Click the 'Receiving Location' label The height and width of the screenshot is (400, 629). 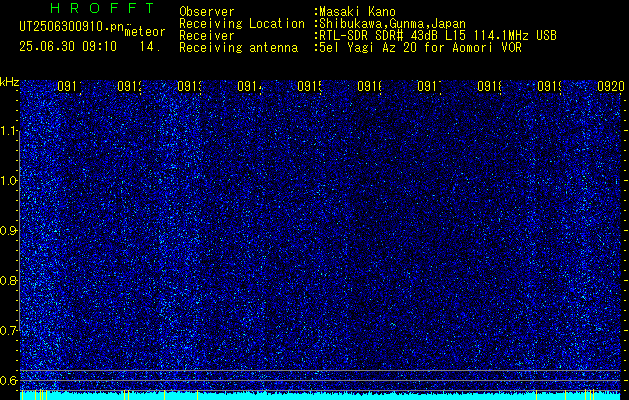[242, 24]
